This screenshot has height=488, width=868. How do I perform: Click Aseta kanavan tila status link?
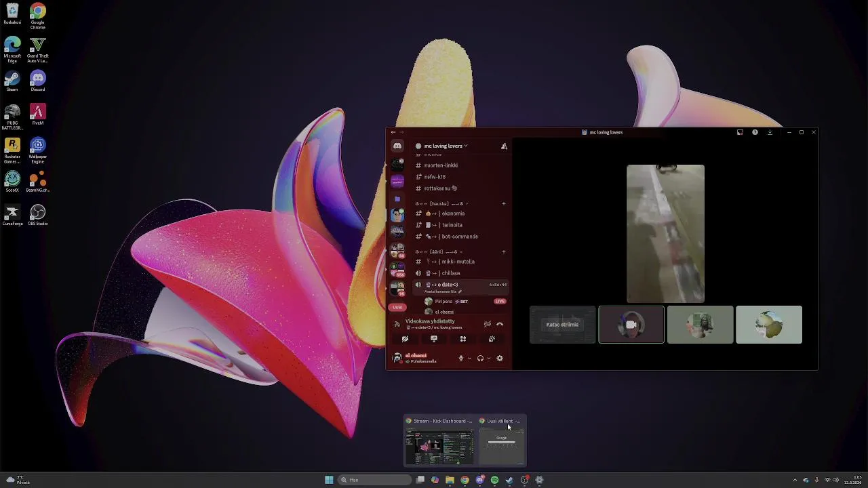443,291
